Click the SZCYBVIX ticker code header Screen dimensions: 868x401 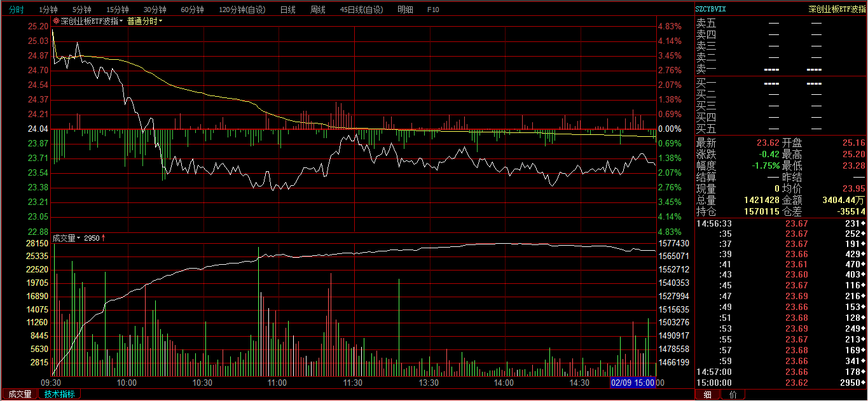coord(711,9)
